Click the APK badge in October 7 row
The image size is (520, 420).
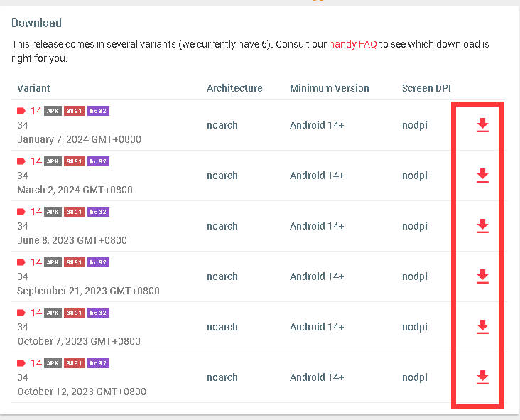[x=53, y=313]
